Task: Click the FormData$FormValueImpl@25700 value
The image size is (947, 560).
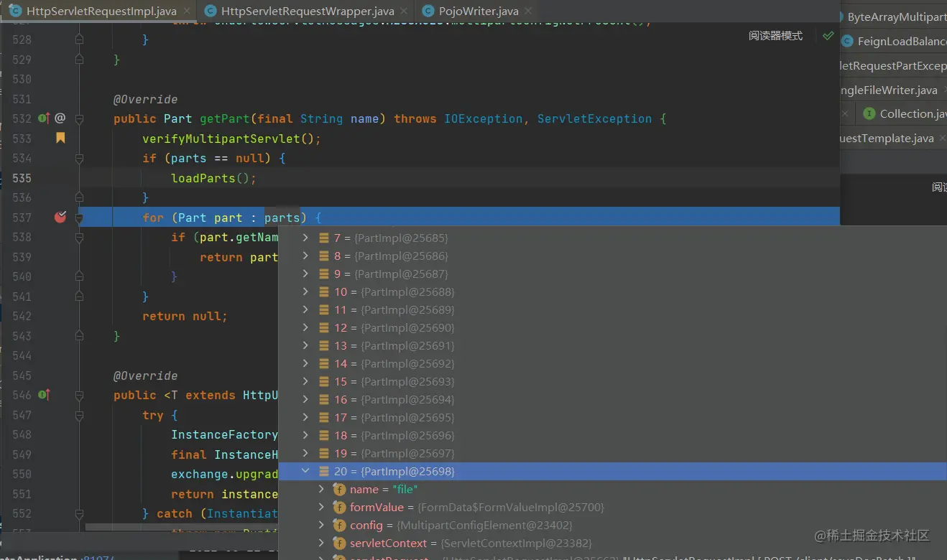Action: coord(511,507)
